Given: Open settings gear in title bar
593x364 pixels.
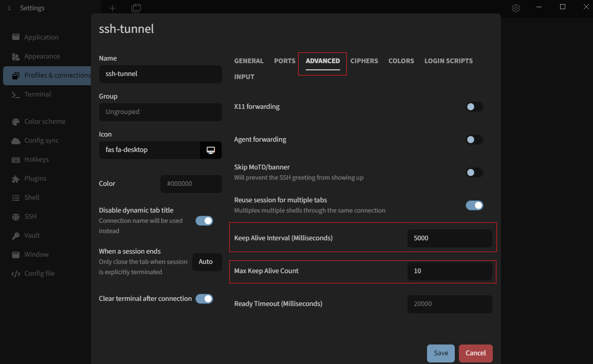Looking at the screenshot, I should pyautogui.click(x=516, y=8).
